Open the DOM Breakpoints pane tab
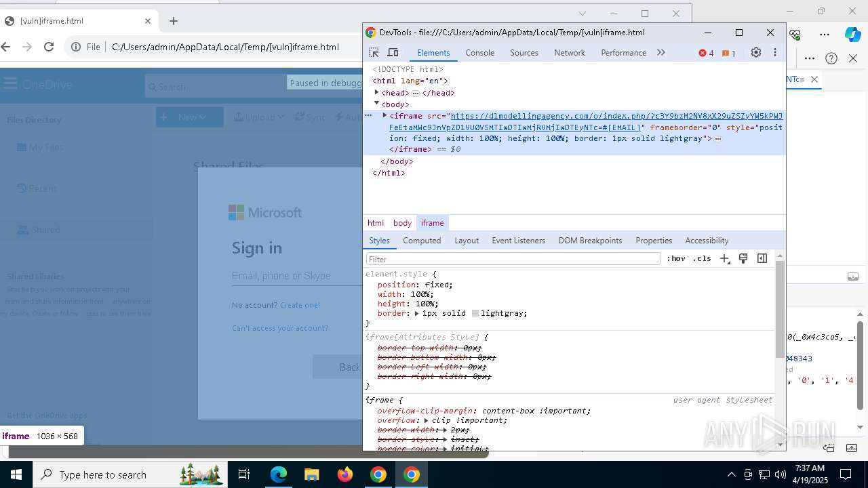The height and width of the screenshot is (488, 868). coord(590,241)
